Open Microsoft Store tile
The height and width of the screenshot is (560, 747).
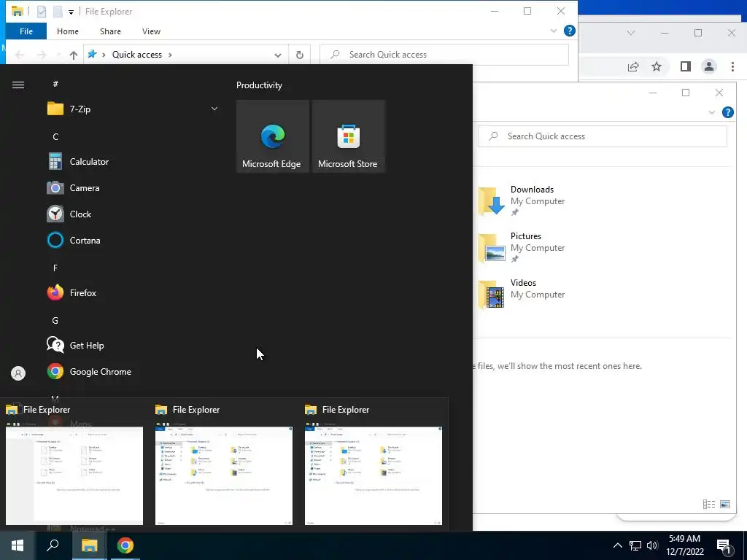point(348,136)
